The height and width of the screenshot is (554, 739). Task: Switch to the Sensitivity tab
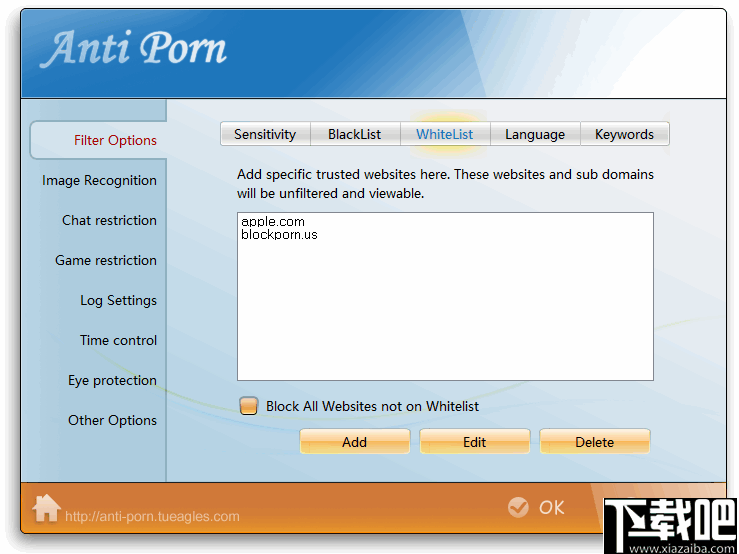coord(265,134)
